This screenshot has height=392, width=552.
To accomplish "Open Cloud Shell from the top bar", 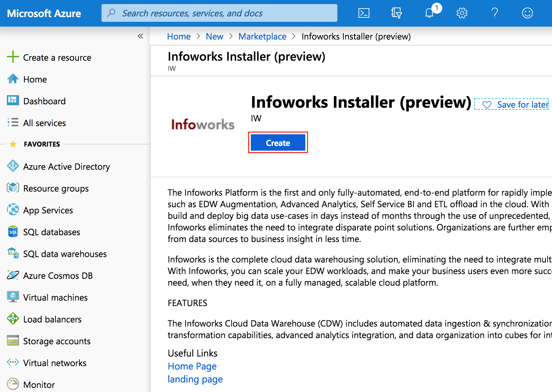I will pyautogui.click(x=364, y=13).
